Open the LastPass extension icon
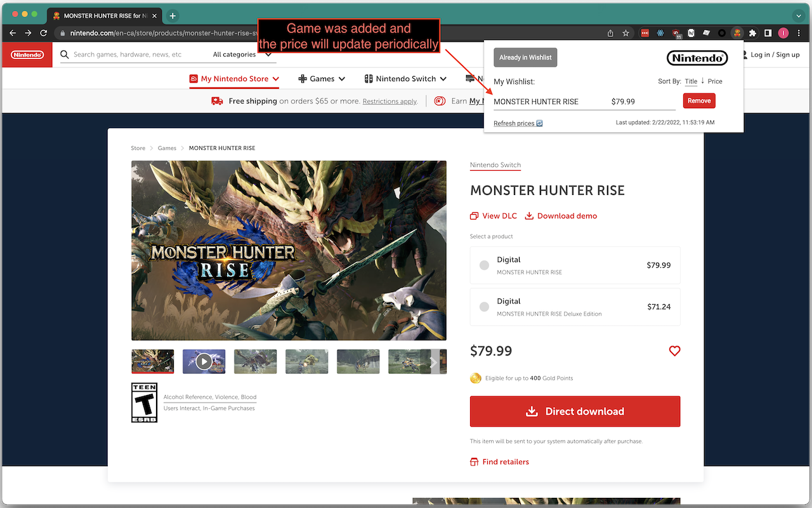The image size is (812, 508). click(645, 33)
